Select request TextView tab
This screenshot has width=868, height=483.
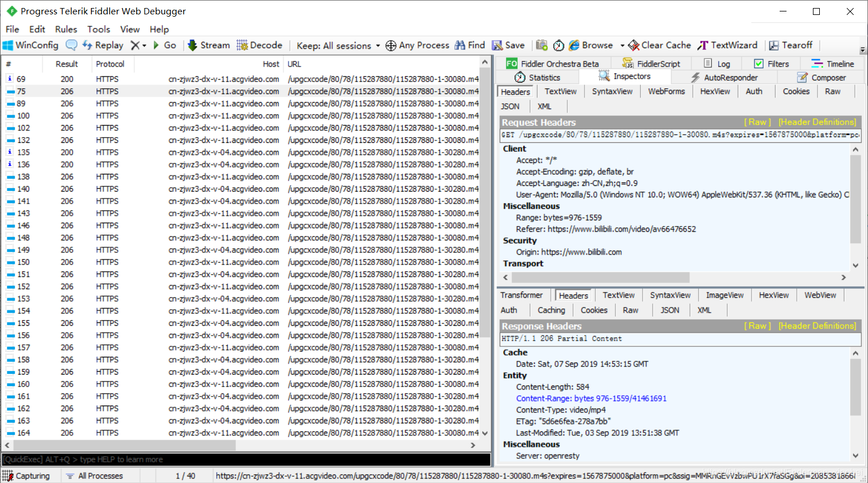pos(560,91)
